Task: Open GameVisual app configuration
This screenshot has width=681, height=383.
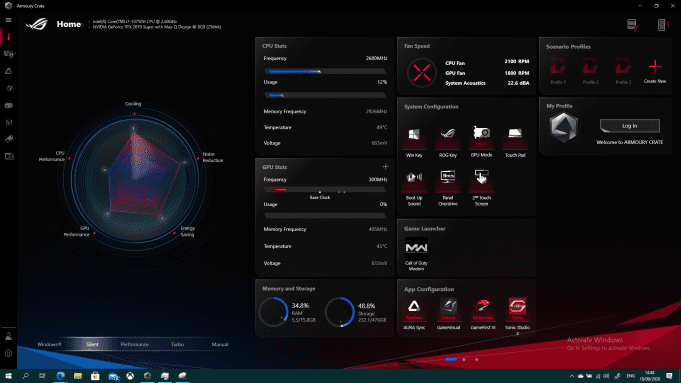Action: (448, 314)
